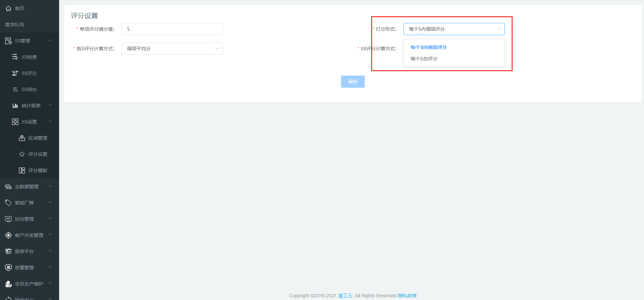Click the 评分设置 star icon
Screen dimensions: 644x300
tap(22, 154)
